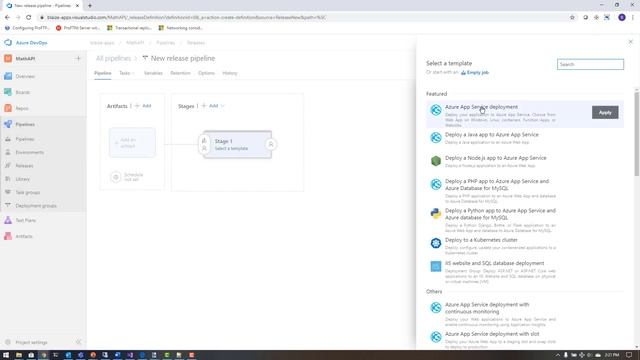
Task: Select the Deploy a Python app template icon
Action: [436, 213]
